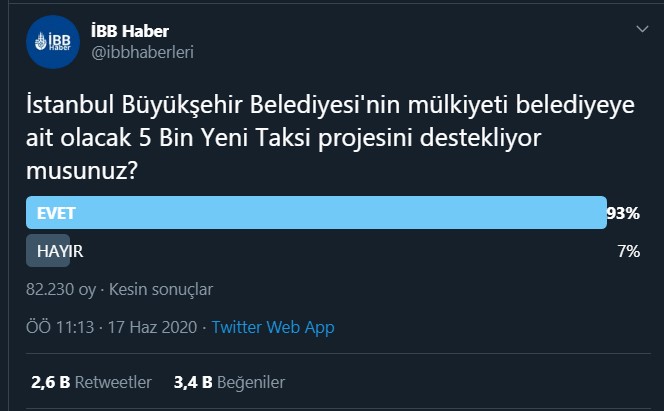This screenshot has width=664, height=411.
Task: Open the Twitter Web App source link
Action: click(273, 327)
